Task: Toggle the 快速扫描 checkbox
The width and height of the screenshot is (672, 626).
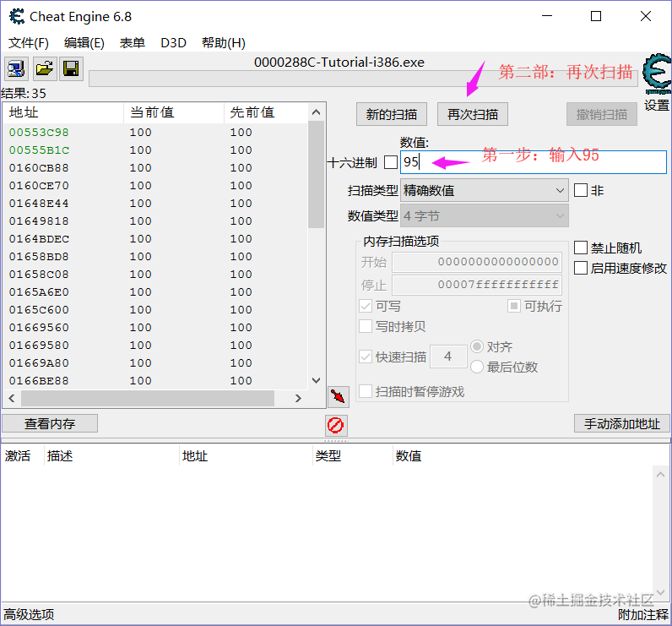Action: 366,357
